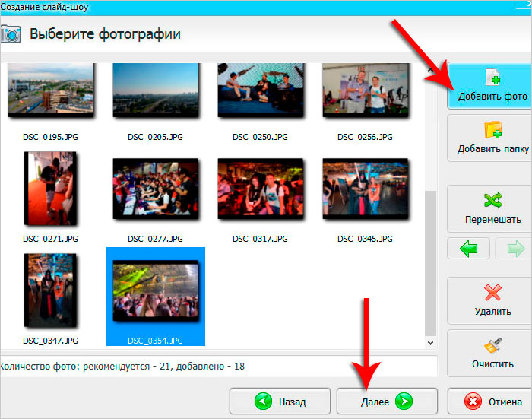Select the DSC_0345.JPG thumbnail

366,189
